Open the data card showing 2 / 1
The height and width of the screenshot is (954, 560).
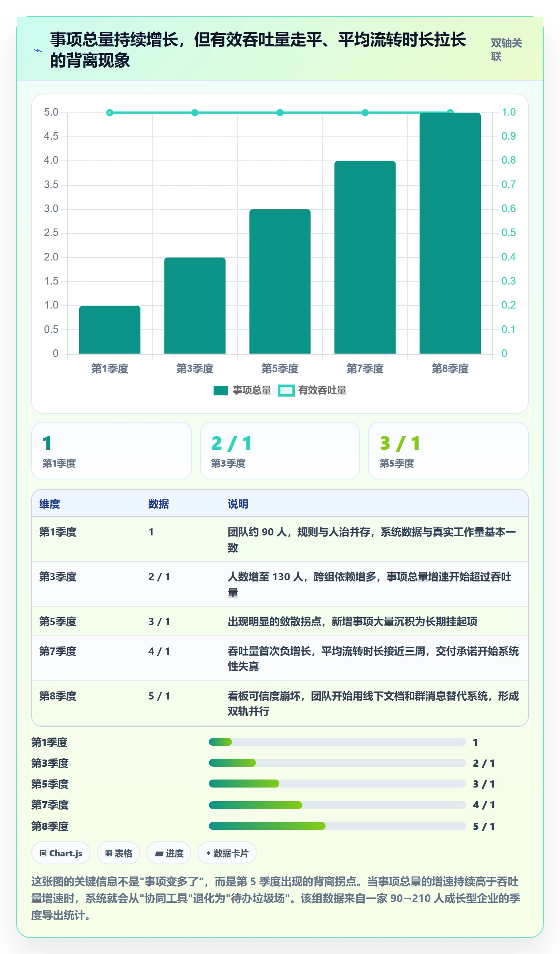pyautogui.click(x=280, y=451)
